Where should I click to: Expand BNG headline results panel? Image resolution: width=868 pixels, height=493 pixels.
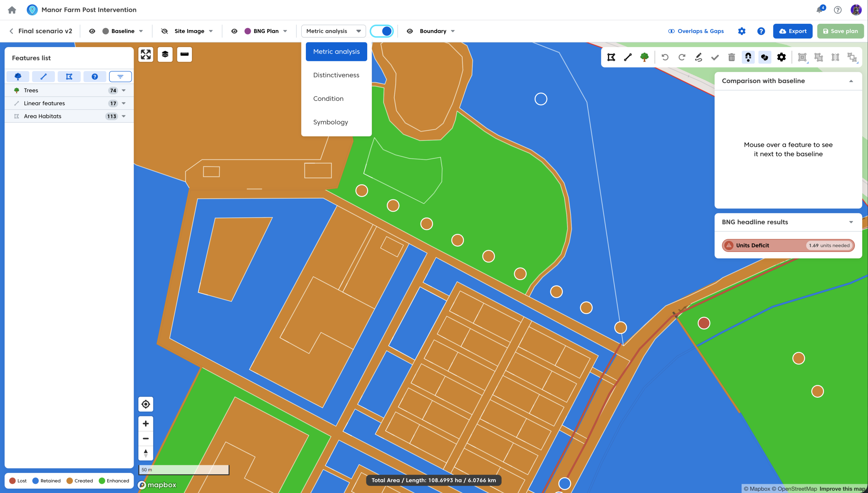851,222
